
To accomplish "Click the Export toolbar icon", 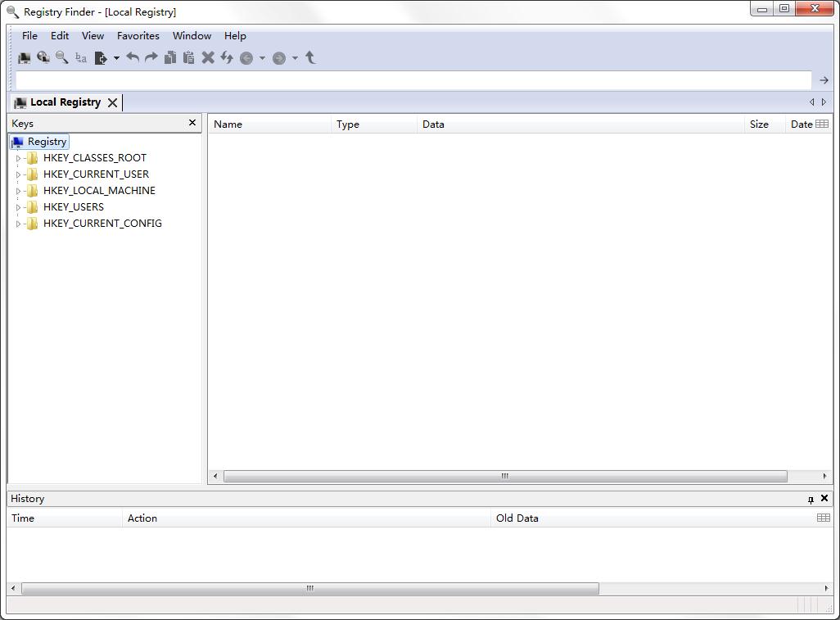I will [100, 57].
